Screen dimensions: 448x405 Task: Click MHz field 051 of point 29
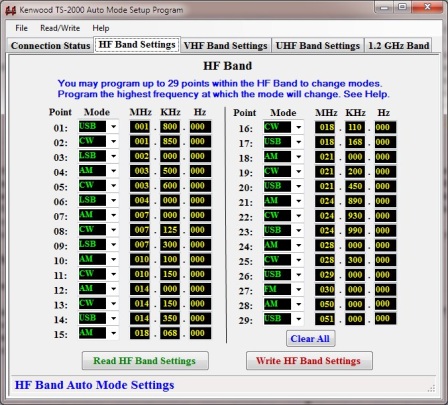tap(325, 319)
